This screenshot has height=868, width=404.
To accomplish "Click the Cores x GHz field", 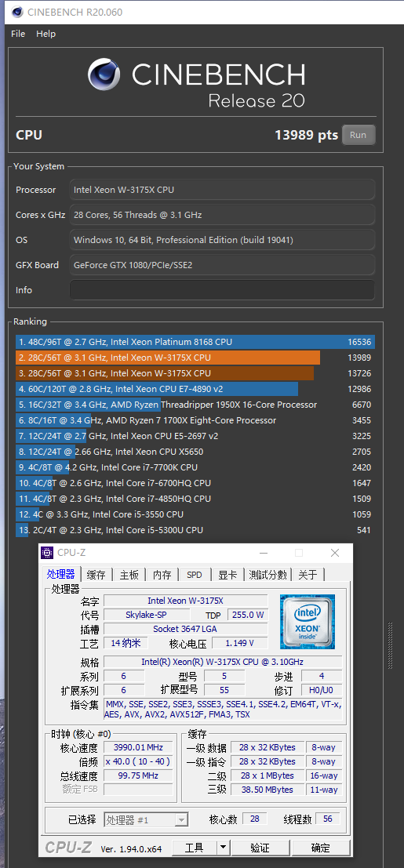I will tap(222, 215).
